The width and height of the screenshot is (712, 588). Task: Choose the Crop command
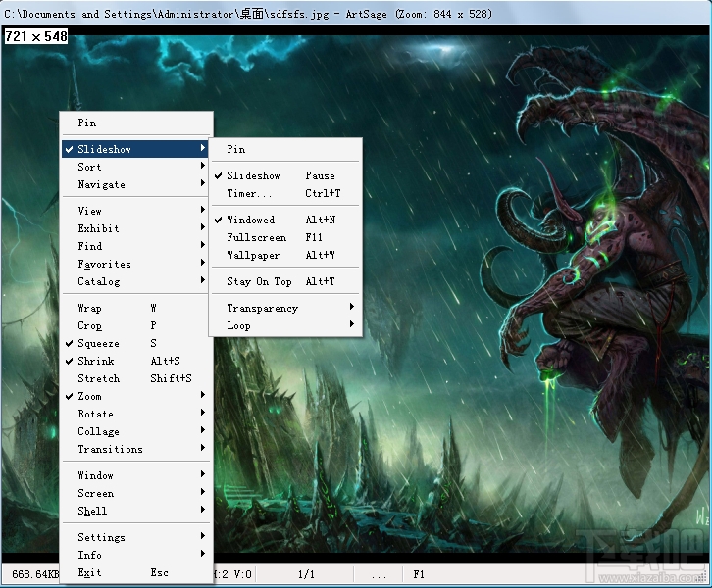pyautogui.click(x=89, y=326)
